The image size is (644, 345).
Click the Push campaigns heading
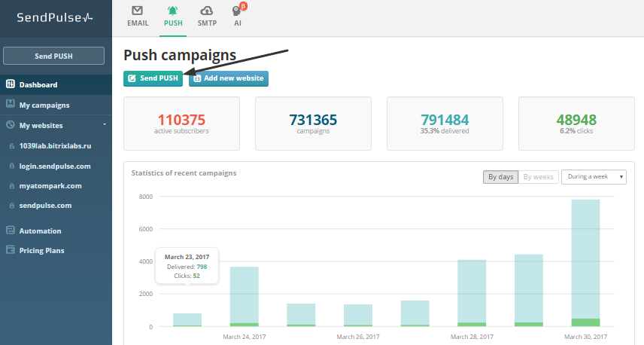(180, 55)
